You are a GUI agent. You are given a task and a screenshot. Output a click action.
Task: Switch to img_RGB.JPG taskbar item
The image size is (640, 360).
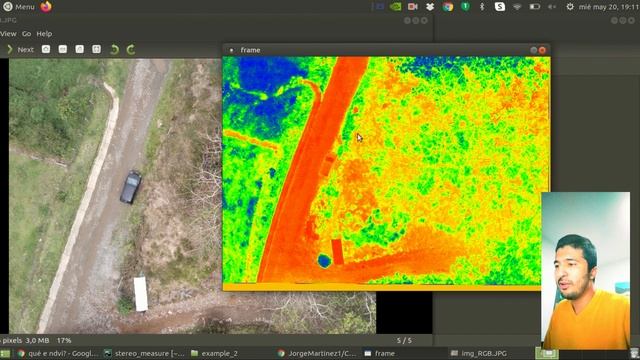point(479,353)
